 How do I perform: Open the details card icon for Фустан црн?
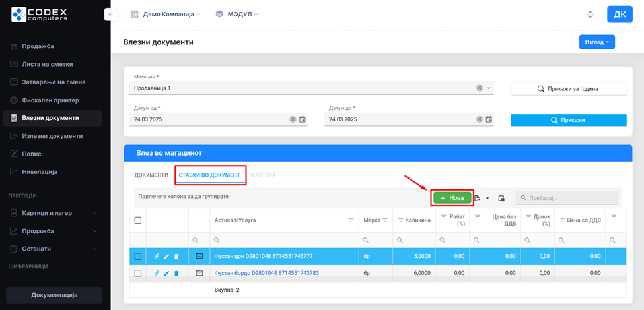(x=199, y=256)
